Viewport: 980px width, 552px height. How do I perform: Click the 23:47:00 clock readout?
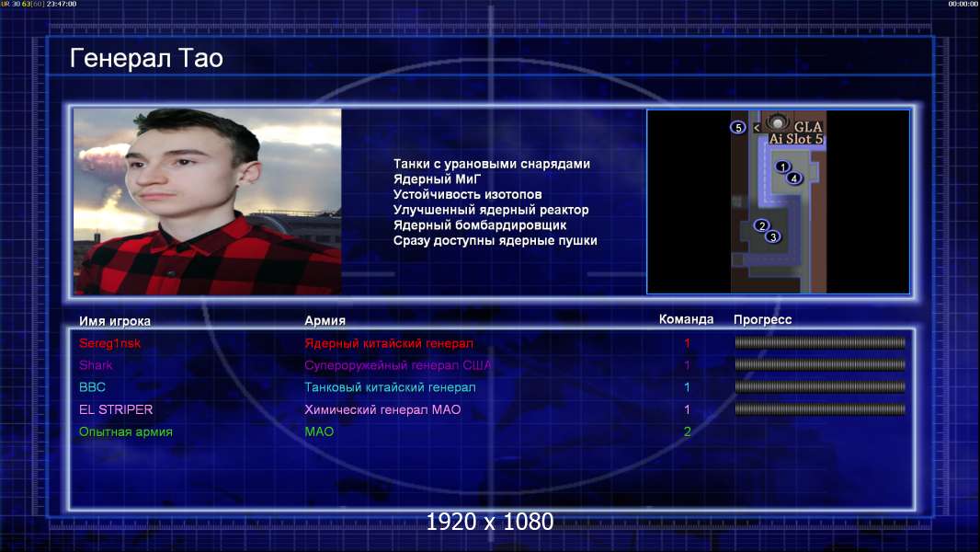(x=62, y=4)
